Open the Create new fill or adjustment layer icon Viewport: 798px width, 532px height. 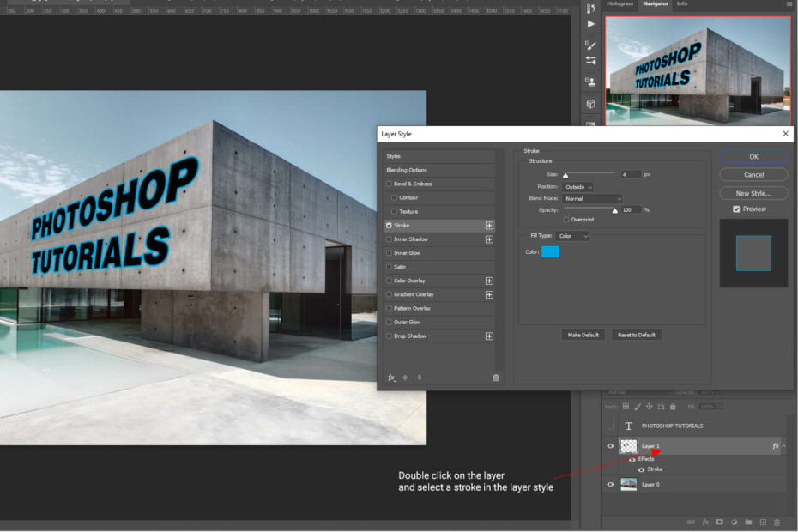pyautogui.click(x=735, y=522)
